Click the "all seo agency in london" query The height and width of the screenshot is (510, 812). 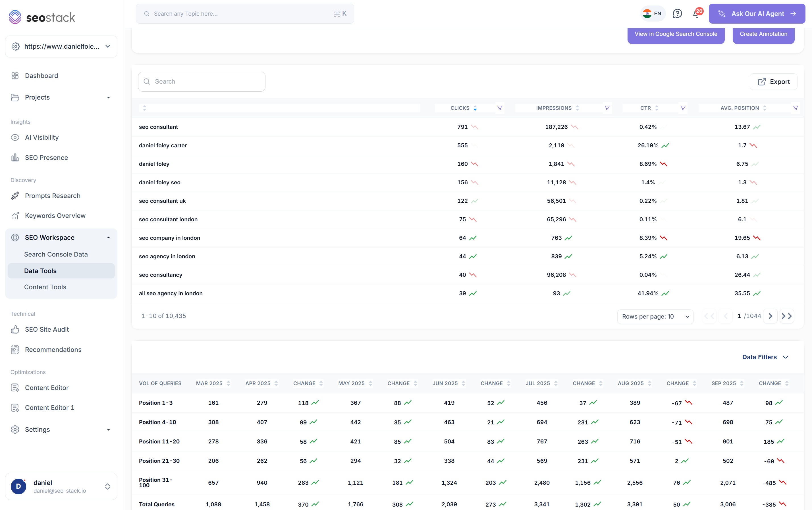[x=171, y=293]
